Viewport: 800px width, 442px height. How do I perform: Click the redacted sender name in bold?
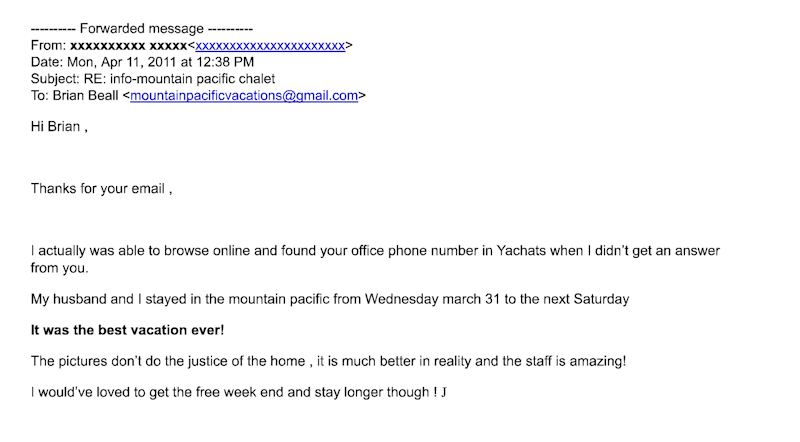coord(127,46)
